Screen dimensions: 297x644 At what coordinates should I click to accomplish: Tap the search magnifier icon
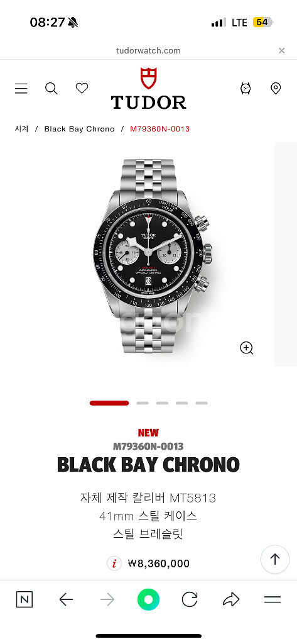[51, 88]
